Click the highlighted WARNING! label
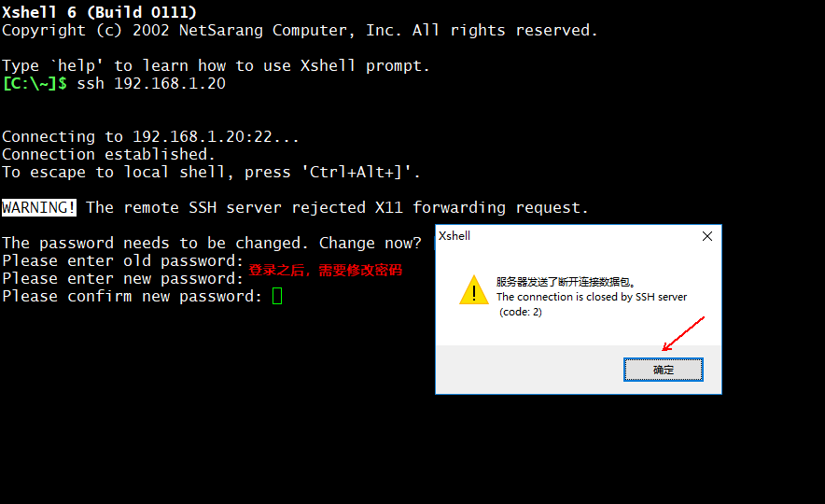 point(39,207)
